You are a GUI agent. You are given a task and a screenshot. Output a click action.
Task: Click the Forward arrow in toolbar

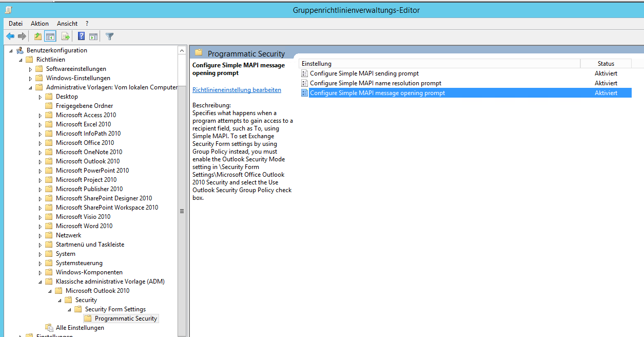[x=22, y=36]
